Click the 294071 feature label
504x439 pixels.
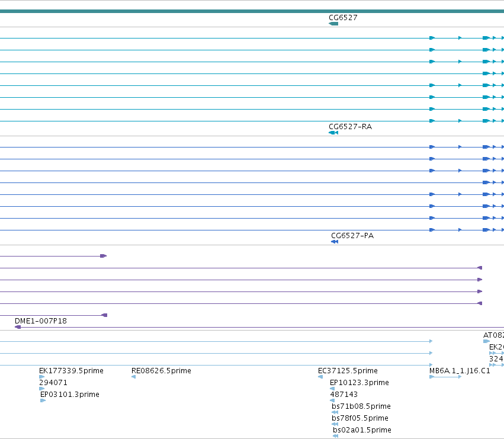tap(53, 383)
